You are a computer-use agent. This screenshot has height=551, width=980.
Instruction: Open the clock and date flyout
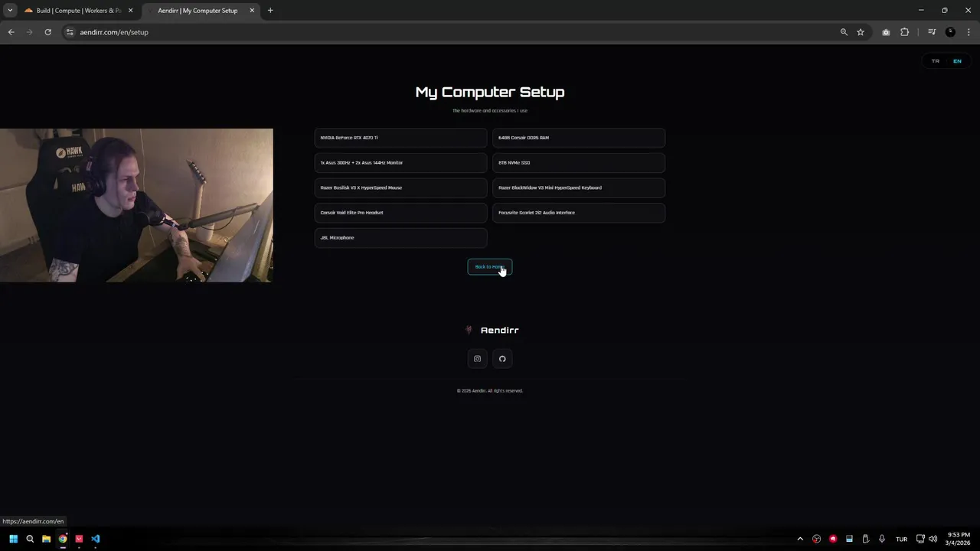point(958,539)
